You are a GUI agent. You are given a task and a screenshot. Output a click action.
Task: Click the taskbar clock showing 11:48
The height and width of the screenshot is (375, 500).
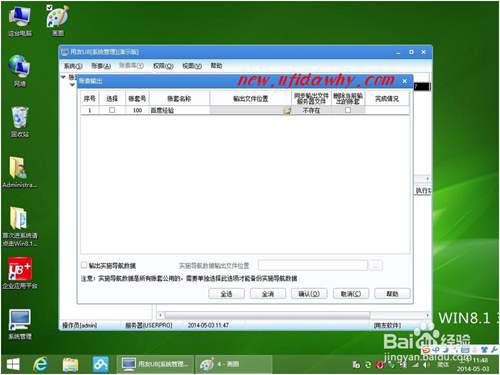[473, 365]
